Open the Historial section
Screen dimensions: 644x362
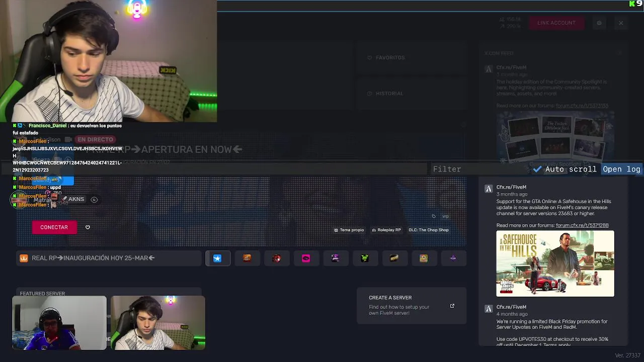click(x=412, y=94)
